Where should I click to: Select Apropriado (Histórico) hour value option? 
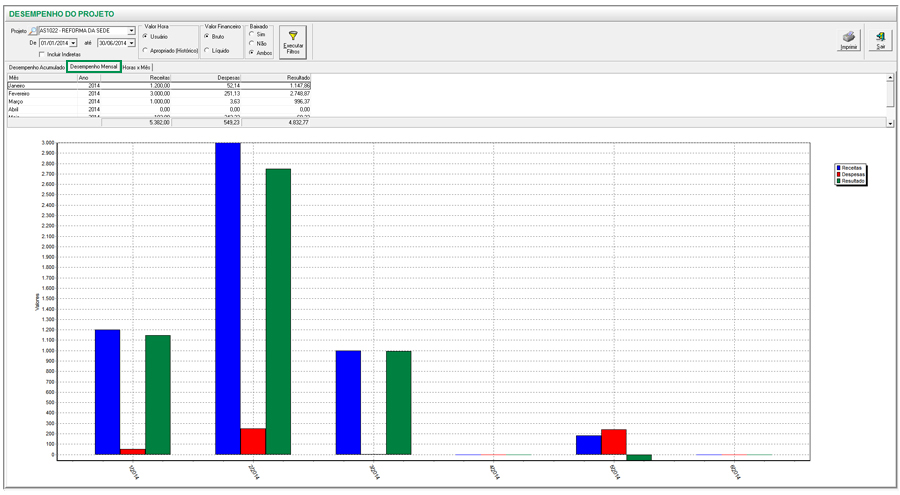146,50
